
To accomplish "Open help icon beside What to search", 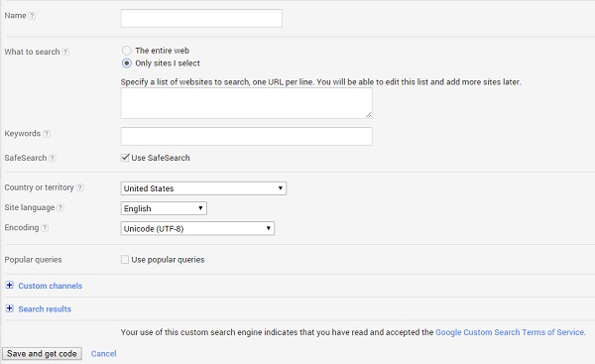I will pyautogui.click(x=65, y=52).
